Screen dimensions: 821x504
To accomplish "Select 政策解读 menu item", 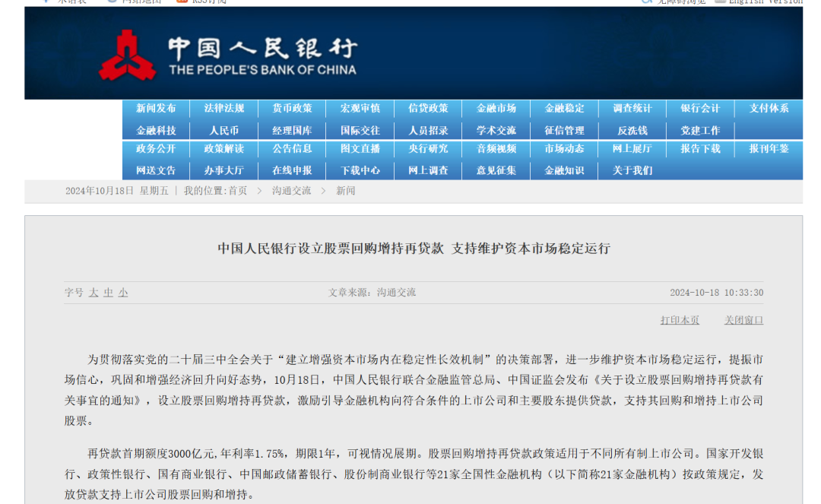I will [x=224, y=149].
